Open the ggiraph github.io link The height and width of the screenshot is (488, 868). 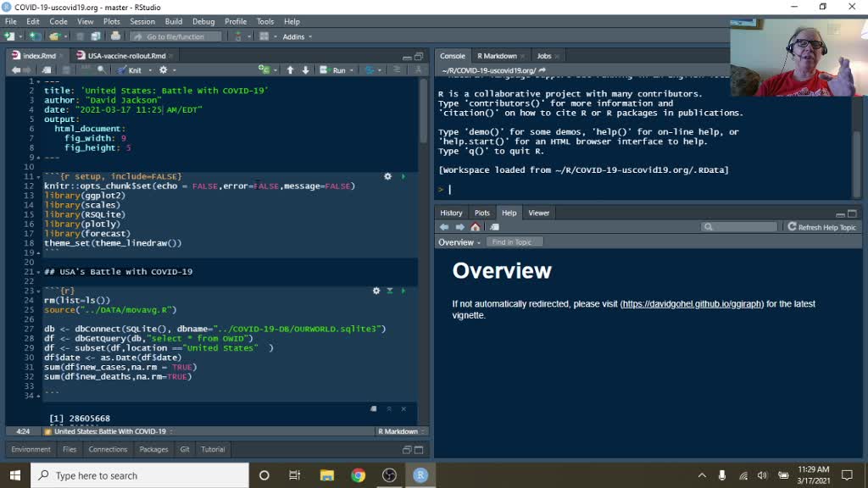(692, 304)
